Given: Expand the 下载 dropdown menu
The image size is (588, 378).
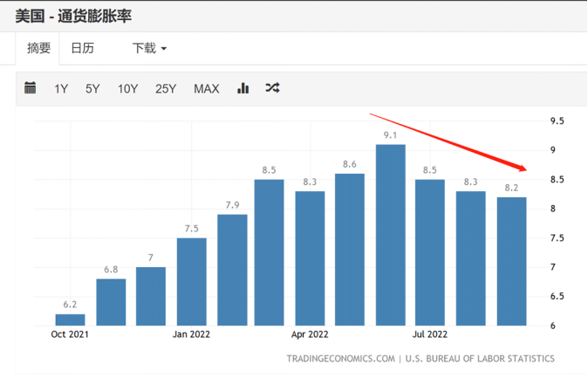Looking at the screenshot, I should 149,48.
